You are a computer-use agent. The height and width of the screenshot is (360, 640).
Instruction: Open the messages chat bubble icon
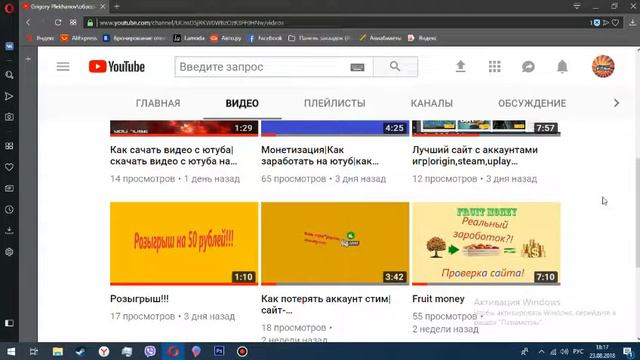pos(528,67)
